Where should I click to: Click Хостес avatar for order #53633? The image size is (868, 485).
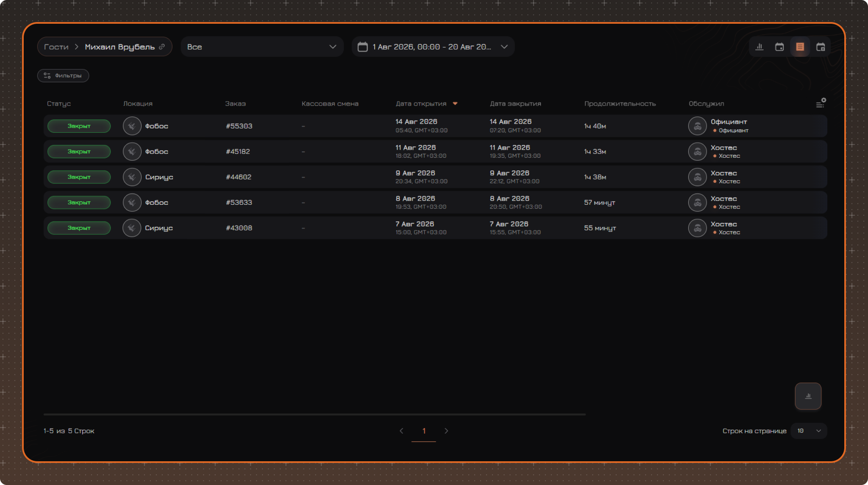[697, 202]
